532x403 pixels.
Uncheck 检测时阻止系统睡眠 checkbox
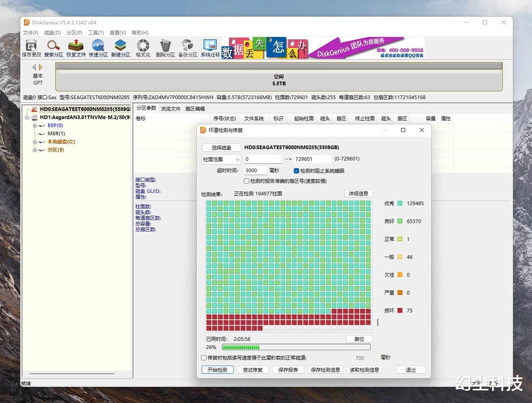[296, 171]
